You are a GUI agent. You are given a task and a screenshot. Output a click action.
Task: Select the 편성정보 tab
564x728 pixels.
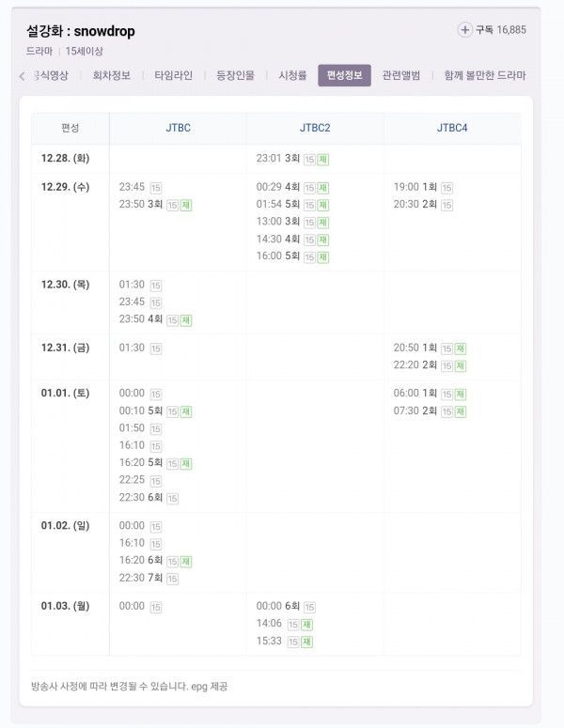(344, 76)
